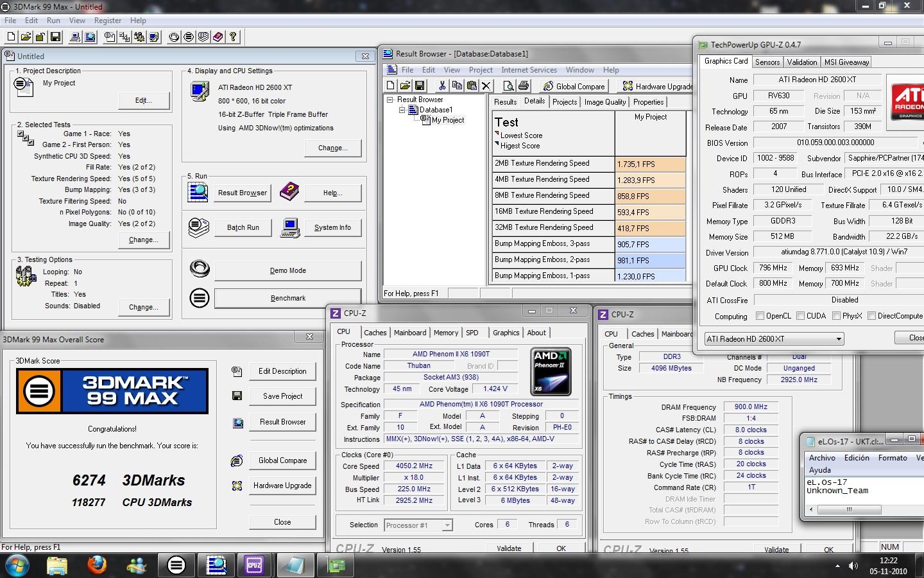Open the Run menu in 3DMark

pos(53,21)
